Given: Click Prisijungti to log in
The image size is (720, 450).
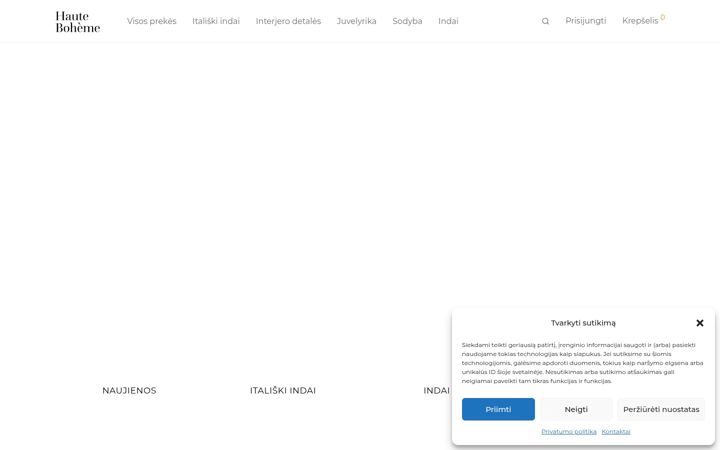Looking at the screenshot, I should point(585,21).
